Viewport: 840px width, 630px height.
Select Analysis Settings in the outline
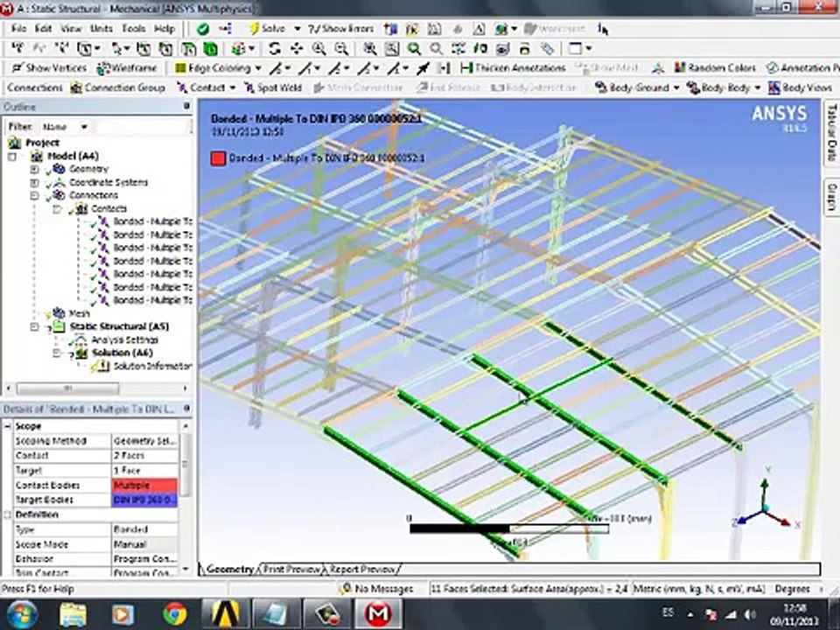(x=124, y=340)
